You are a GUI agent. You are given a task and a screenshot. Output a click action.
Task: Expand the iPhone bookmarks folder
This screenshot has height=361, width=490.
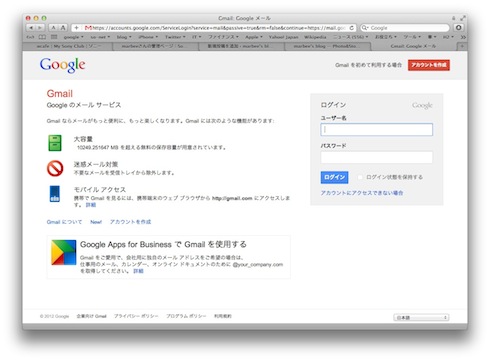point(148,37)
